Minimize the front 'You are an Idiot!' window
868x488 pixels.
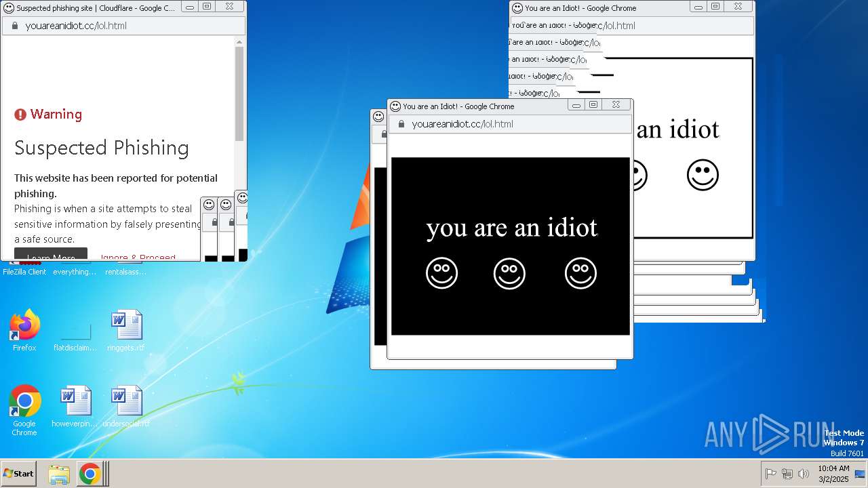(x=576, y=105)
